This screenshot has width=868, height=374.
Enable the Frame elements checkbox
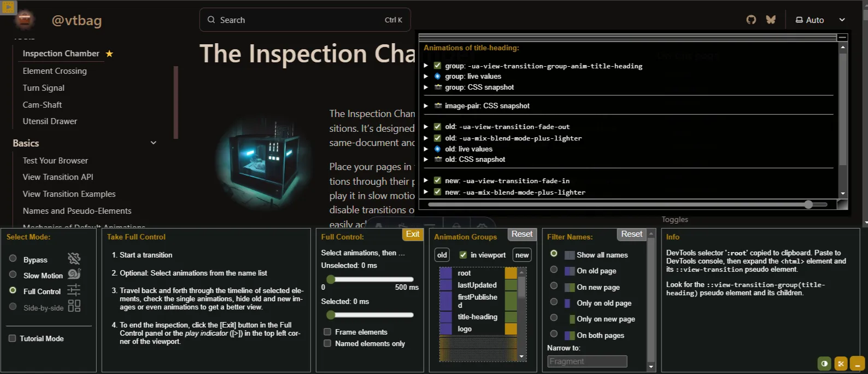tap(327, 332)
